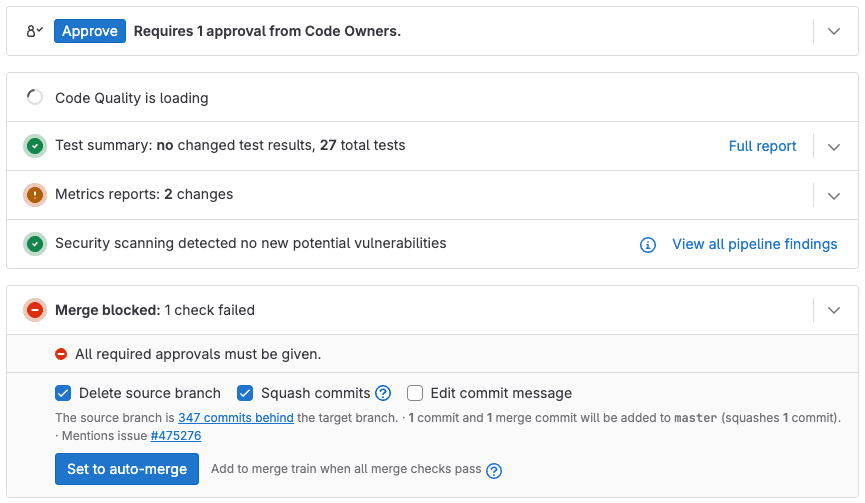Open help icon next to Squash commits
Viewport: 865px width, 503px height.
point(383,394)
